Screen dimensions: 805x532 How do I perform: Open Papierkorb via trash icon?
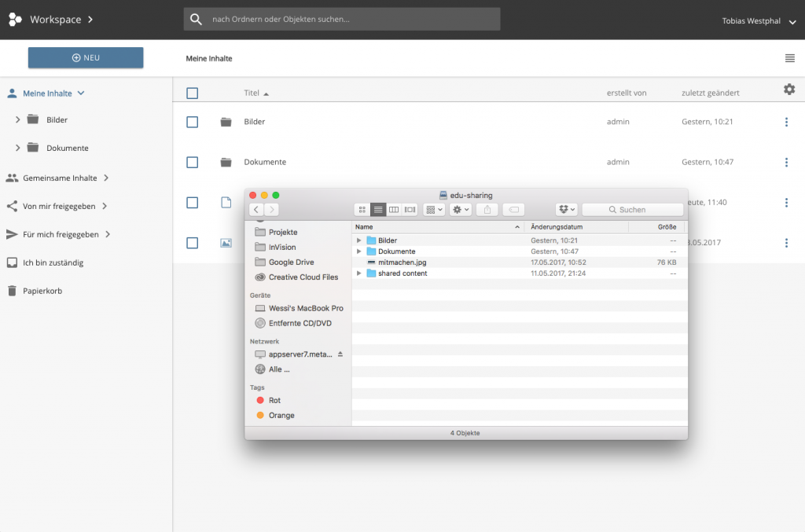[10, 291]
